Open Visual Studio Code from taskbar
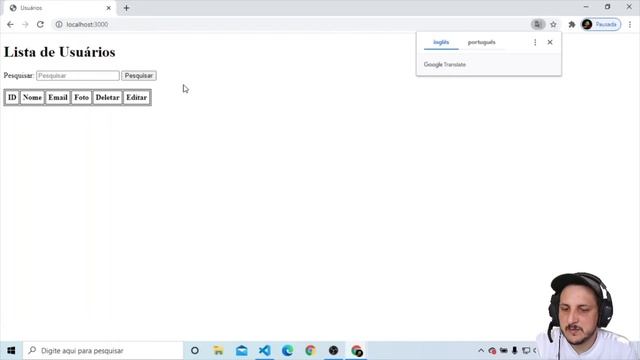Screen dimensions: 640x360 tap(264, 351)
